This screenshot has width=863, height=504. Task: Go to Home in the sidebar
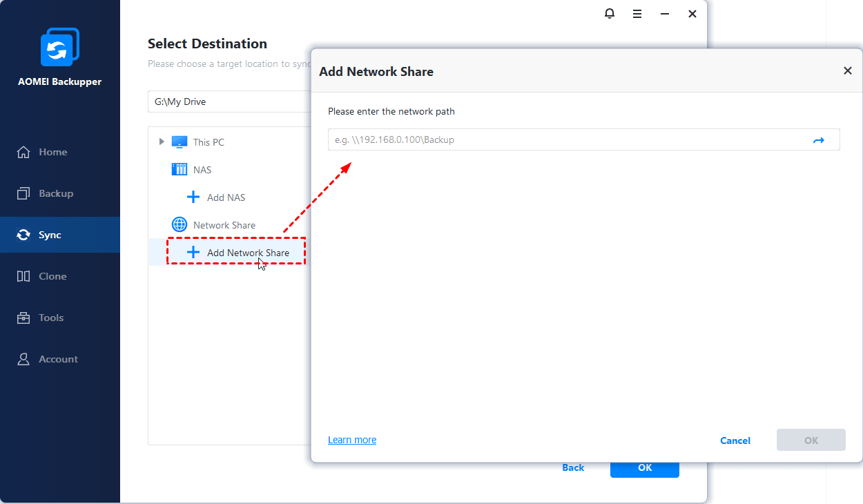[x=53, y=152]
